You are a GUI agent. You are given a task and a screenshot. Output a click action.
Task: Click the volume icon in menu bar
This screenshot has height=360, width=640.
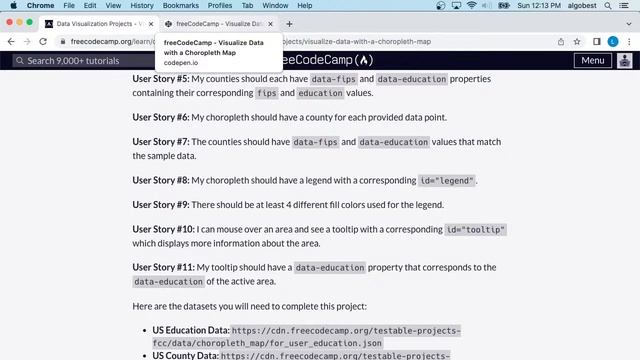[486, 5]
